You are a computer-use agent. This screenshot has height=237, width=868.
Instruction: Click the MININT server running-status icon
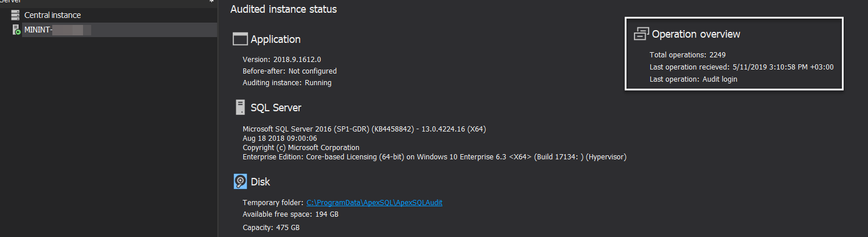click(x=16, y=30)
